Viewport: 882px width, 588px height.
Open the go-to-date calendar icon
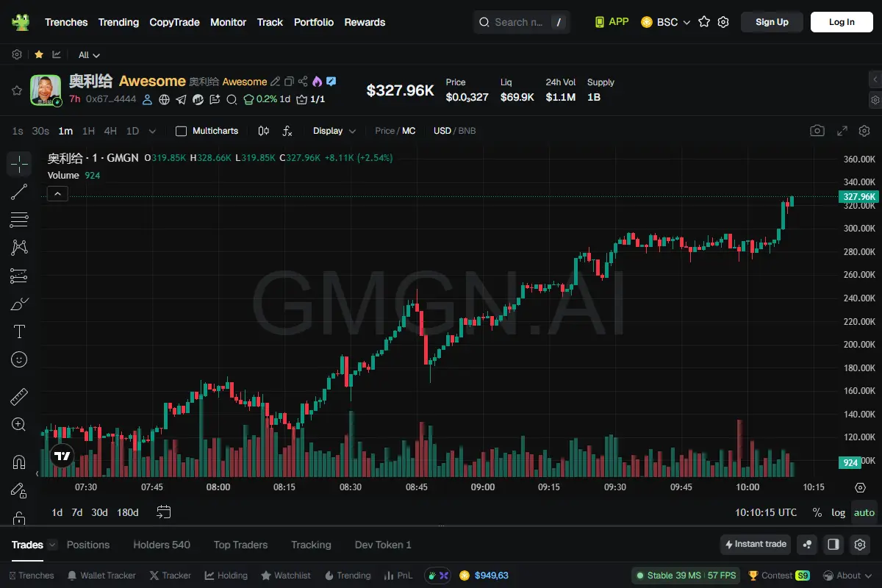pos(164,512)
